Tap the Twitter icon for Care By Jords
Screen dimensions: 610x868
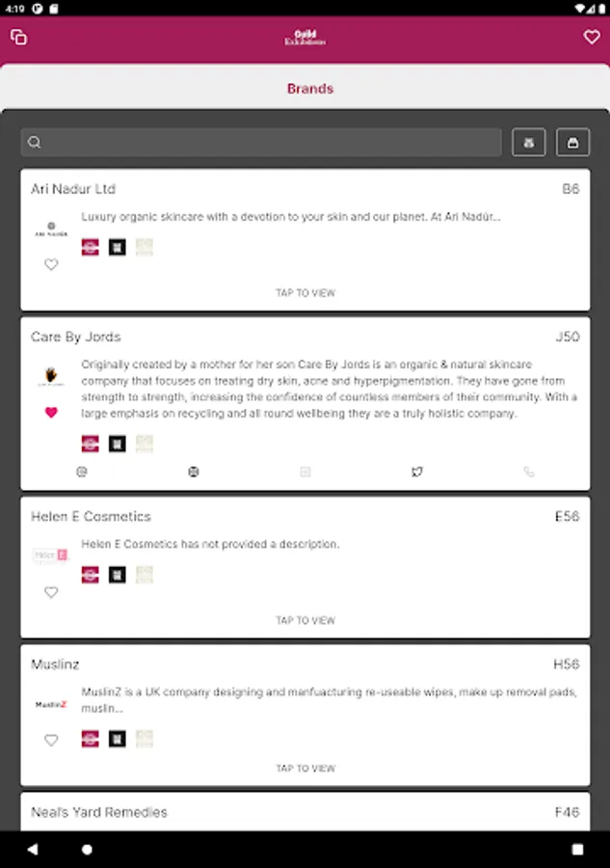(417, 472)
